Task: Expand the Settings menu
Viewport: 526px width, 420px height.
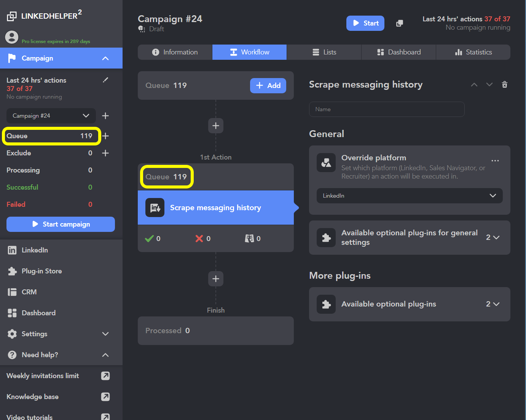Action: [105, 334]
